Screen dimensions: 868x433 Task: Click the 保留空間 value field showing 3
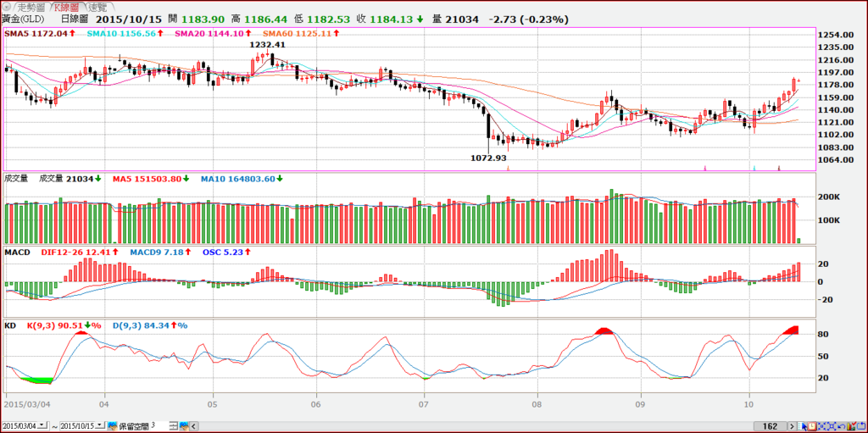tap(159, 426)
